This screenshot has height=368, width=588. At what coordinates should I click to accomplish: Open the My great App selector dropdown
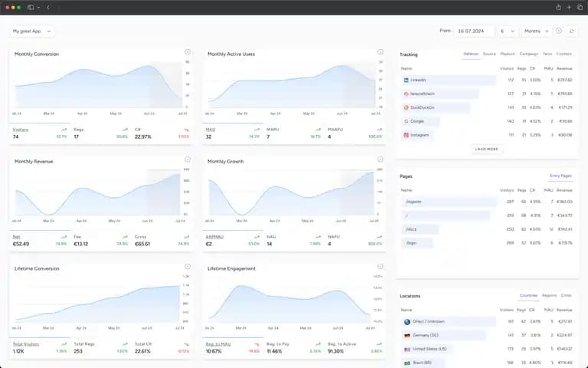[32, 31]
